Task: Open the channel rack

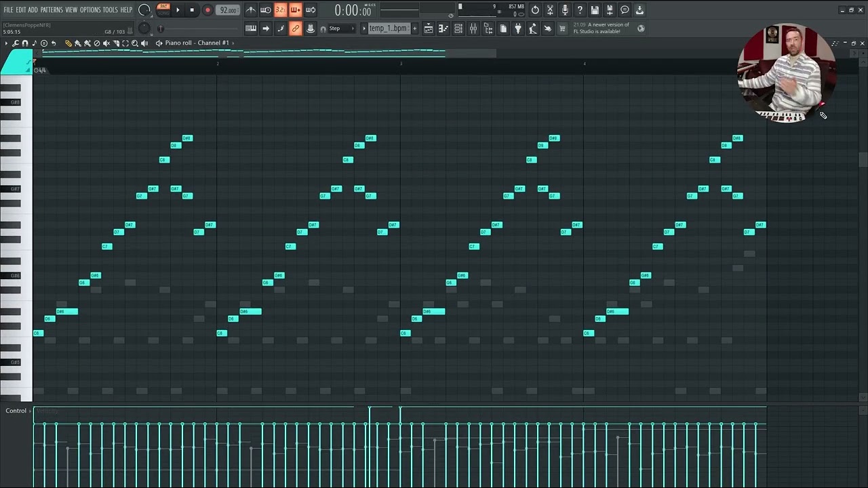Action: pyautogui.click(x=458, y=28)
